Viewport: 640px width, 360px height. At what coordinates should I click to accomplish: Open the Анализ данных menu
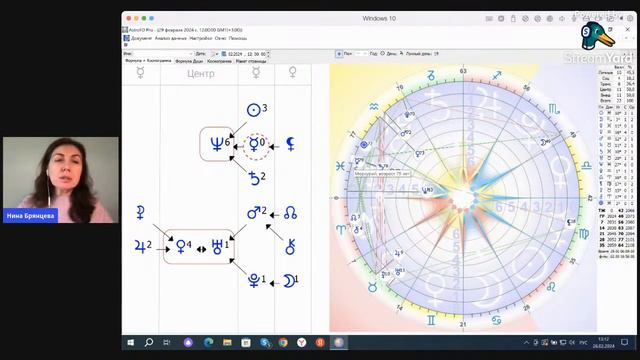tap(171, 38)
